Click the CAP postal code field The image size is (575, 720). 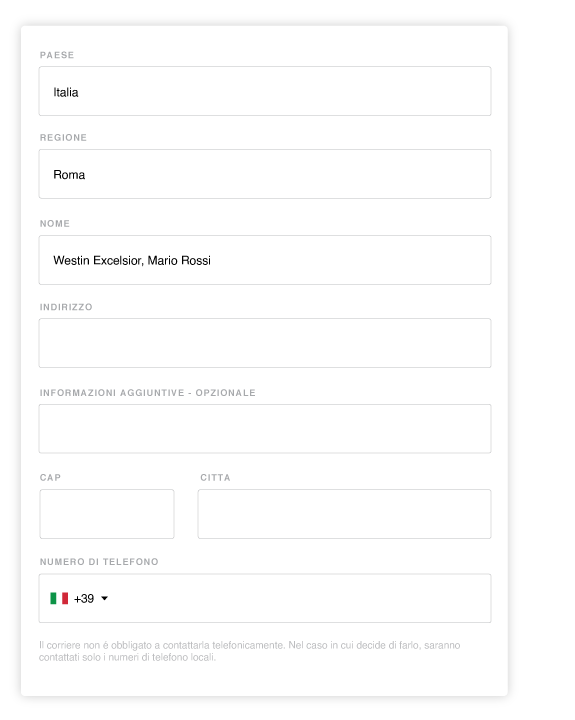pos(107,514)
